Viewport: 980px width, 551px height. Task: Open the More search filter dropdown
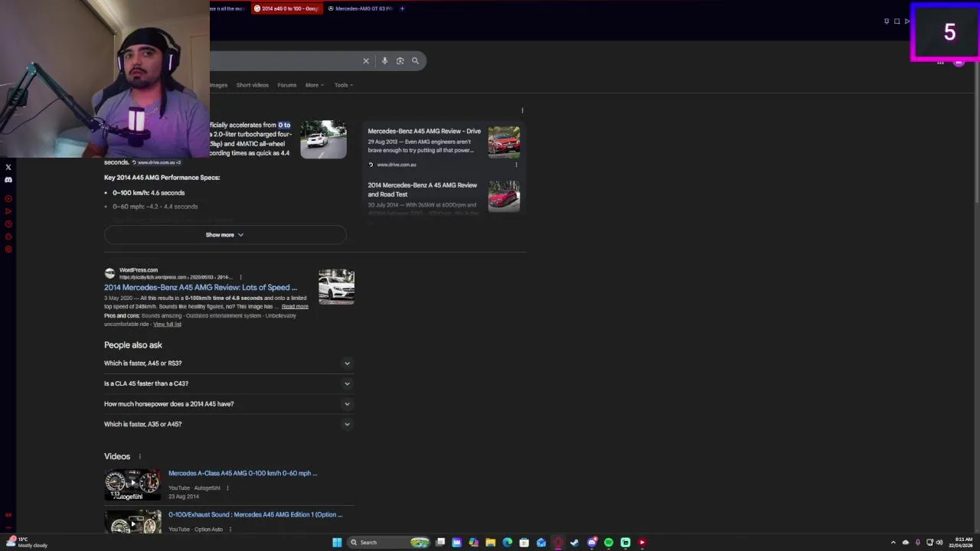[x=315, y=85]
